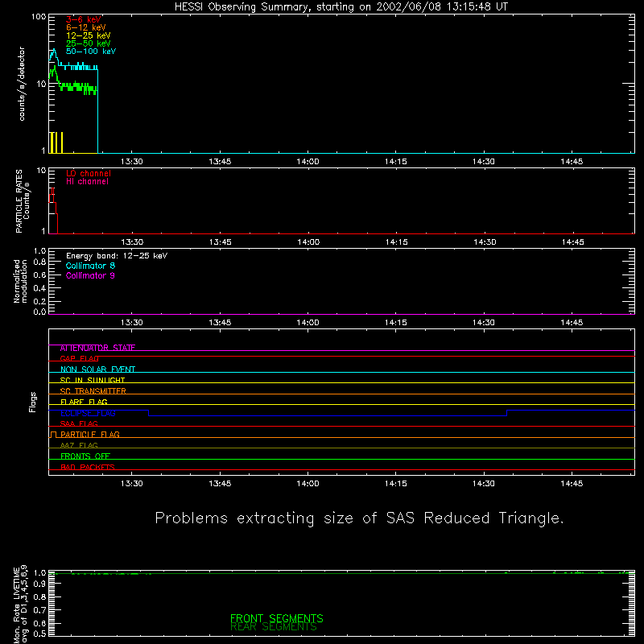
Task: Select the 6-12 keV legend entry
Action: pyautogui.click(x=85, y=27)
